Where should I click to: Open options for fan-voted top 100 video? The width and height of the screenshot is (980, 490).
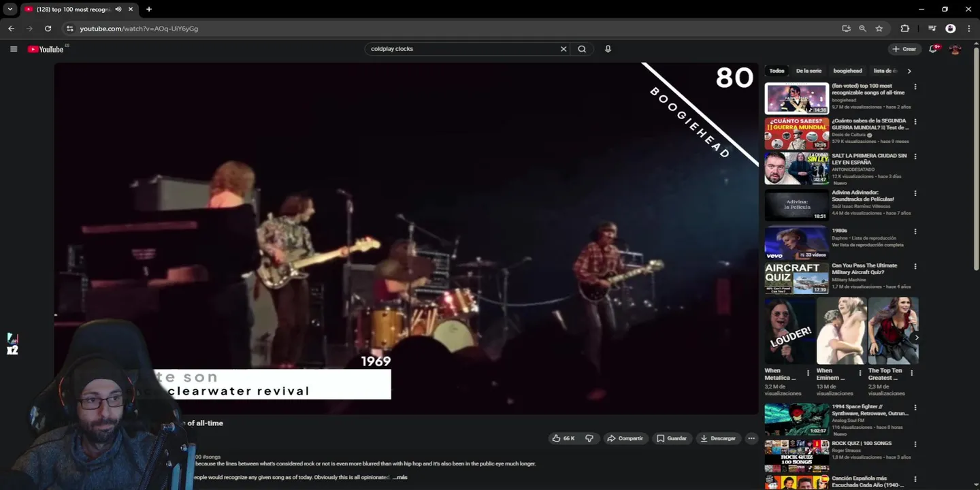point(915,87)
